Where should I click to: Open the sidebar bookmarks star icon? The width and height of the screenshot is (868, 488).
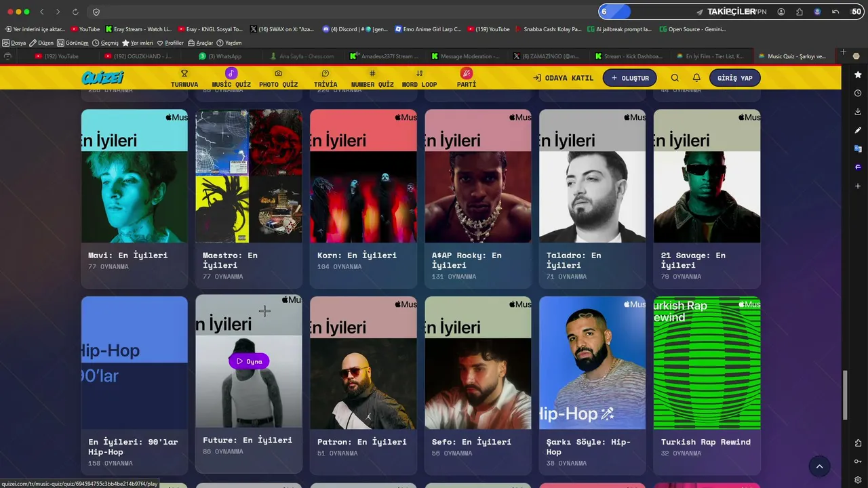click(858, 75)
